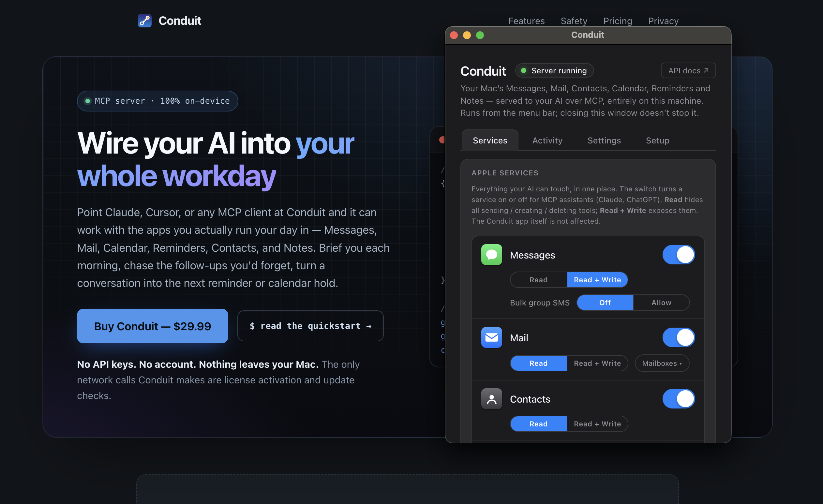823x504 pixels.
Task: Open Features in the site navigation
Action: (526, 21)
